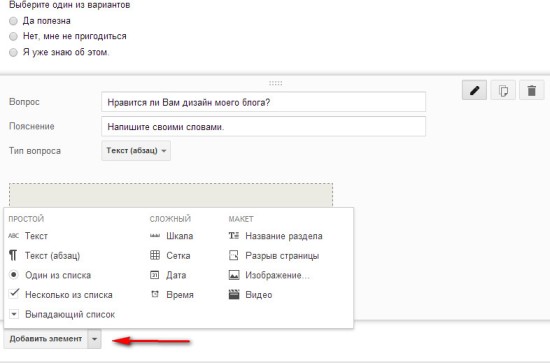Select the Дата calendar icon
Viewport: 550px width, 363px height.
click(x=155, y=275)
